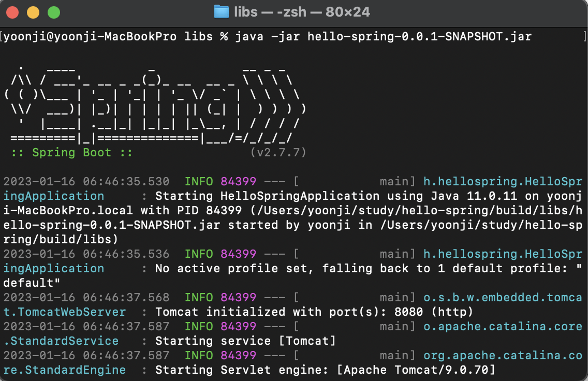Click the red close window button
This screenshot has height=381, width=588.
[x=12, y=12]
